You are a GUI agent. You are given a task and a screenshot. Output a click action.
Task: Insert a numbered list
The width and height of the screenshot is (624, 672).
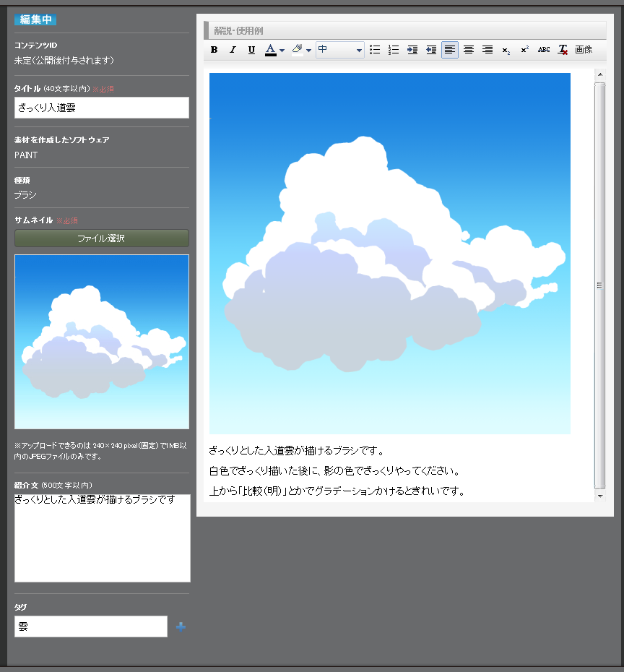pos(394,50)
